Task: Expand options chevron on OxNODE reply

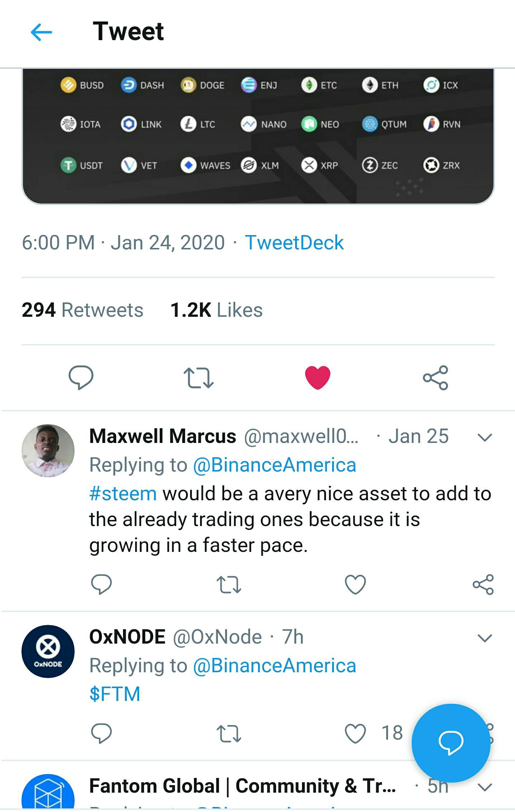Action: 485,638
